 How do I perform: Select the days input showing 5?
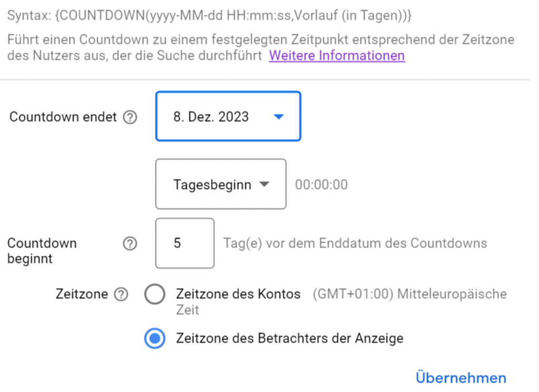(x=185, y=243)
